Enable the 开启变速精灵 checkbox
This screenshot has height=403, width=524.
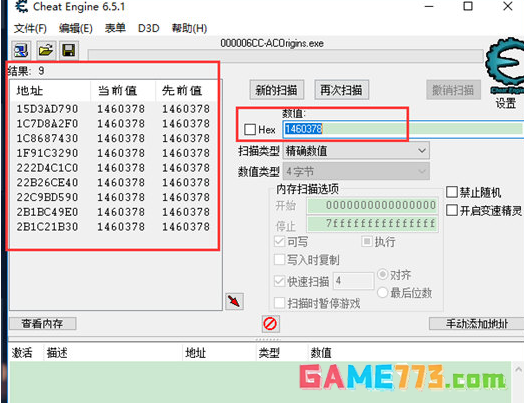coord(451,210)
